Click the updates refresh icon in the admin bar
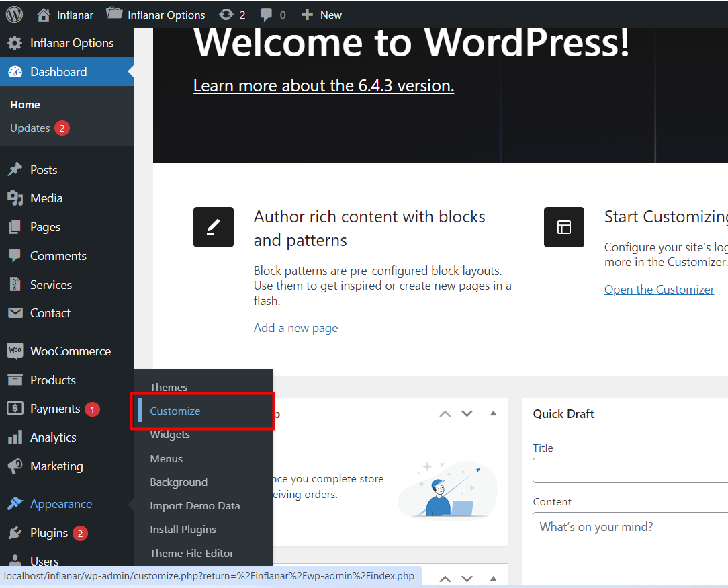The height and width of the screenshot is (588, 728). (x=226, y=15)
